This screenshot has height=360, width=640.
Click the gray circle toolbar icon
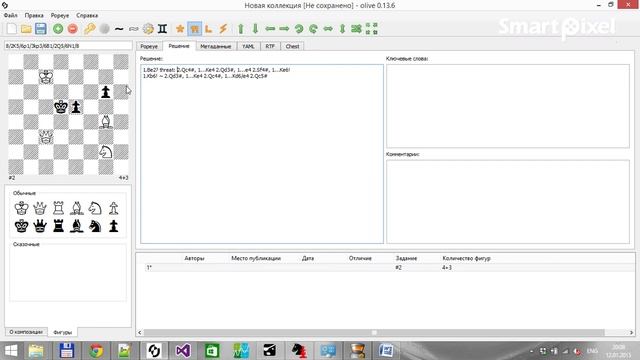pyautogui.click(x=104, y=29)
